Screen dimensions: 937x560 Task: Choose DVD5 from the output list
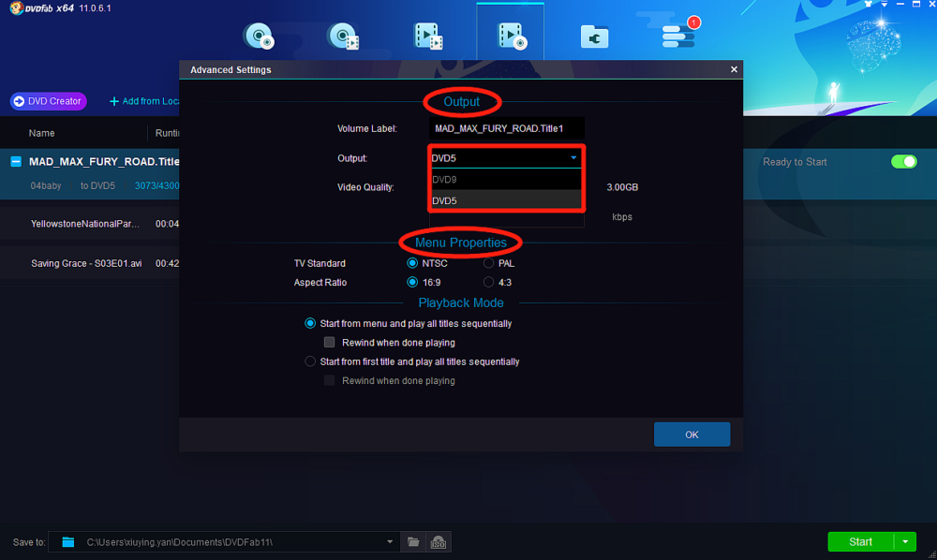(x=505, y=200)
